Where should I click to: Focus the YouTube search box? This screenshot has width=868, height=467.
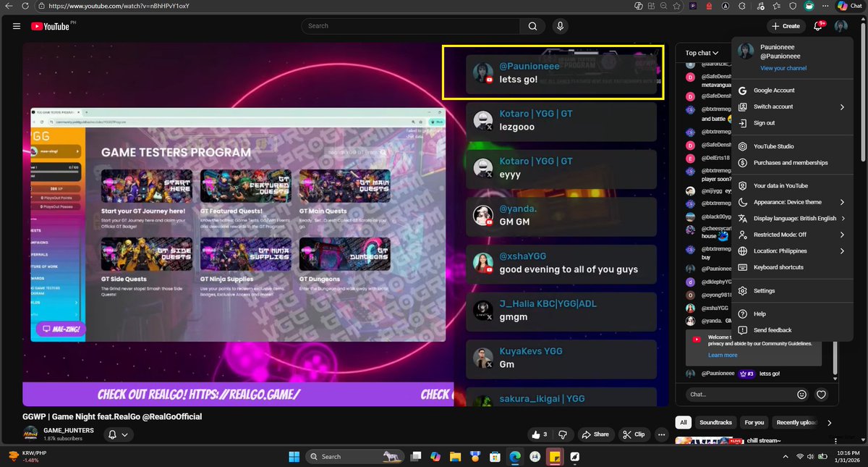click(x=411, y=26)
